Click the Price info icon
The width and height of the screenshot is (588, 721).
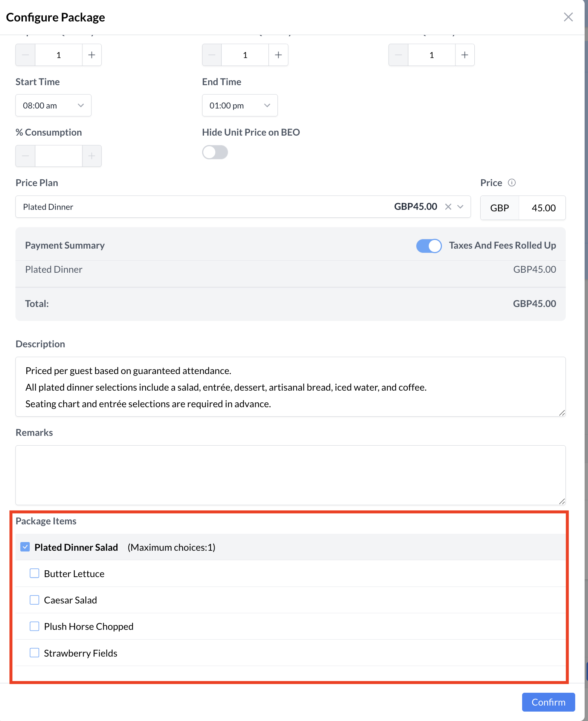512,183
